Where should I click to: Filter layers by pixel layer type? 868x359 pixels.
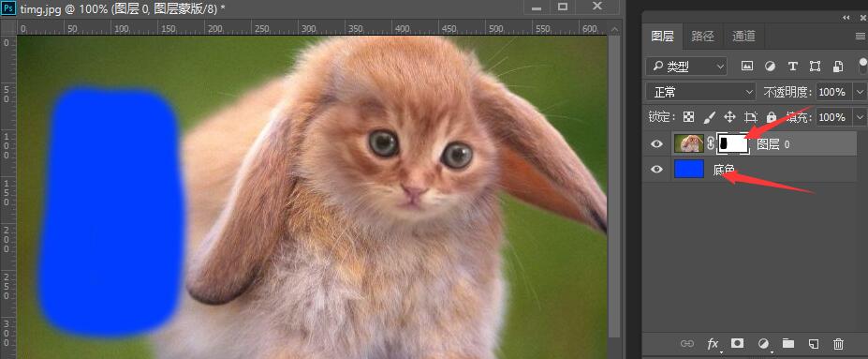tap(747, 67)
